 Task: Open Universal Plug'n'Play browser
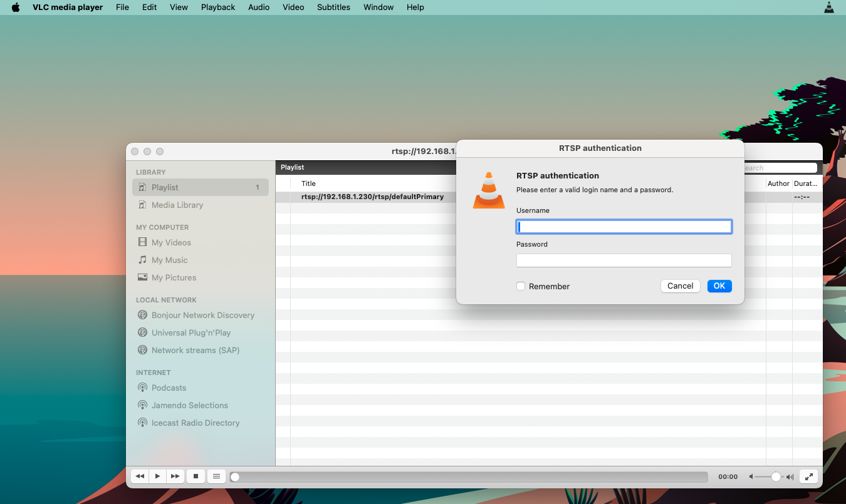point(189,332)
